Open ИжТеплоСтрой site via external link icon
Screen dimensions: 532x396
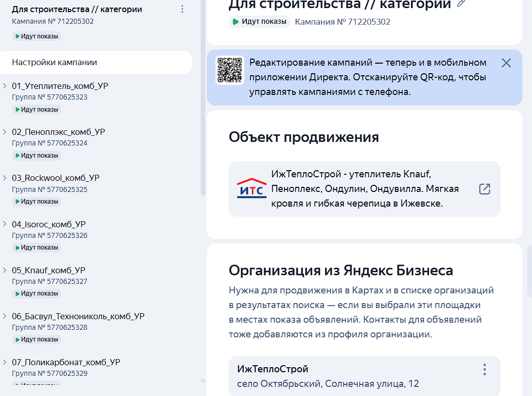(x=484, y=189)
